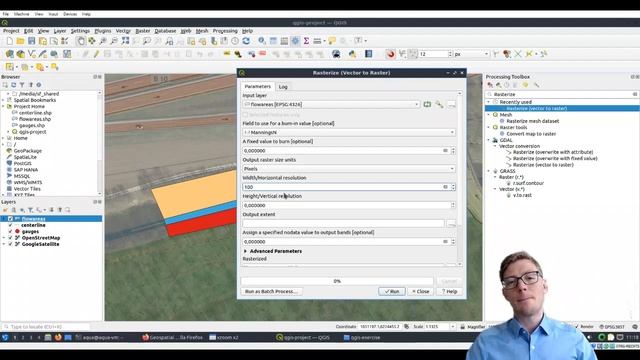The height and width of the screenshot is (360, 640).
Task: Click the Processing Toolbox search field
Action: 562,94
